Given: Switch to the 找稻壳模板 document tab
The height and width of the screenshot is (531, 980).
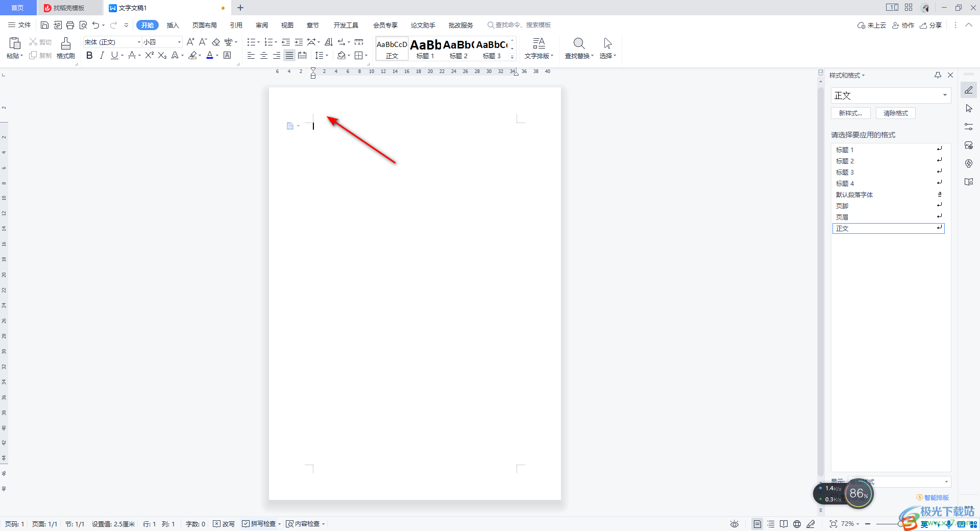Looking at the screenshot, I should coord(69,8).
